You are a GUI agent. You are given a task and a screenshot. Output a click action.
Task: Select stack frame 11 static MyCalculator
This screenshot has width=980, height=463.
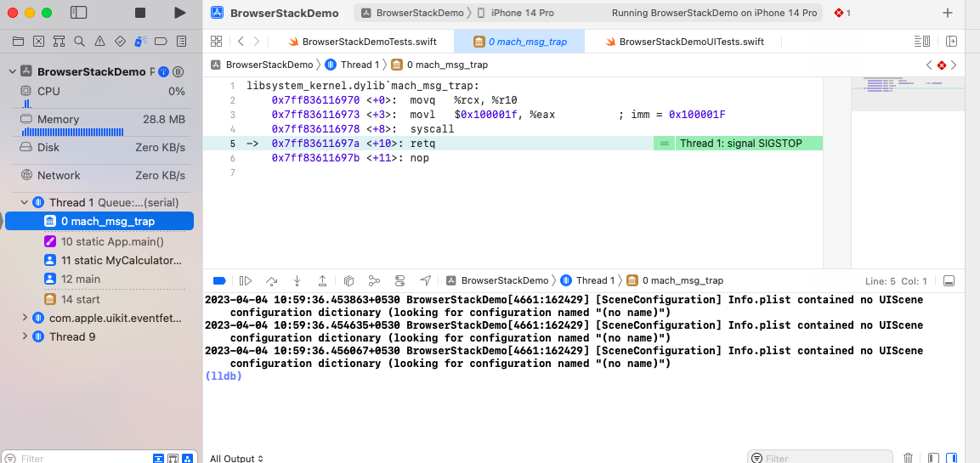click(113, 260)
